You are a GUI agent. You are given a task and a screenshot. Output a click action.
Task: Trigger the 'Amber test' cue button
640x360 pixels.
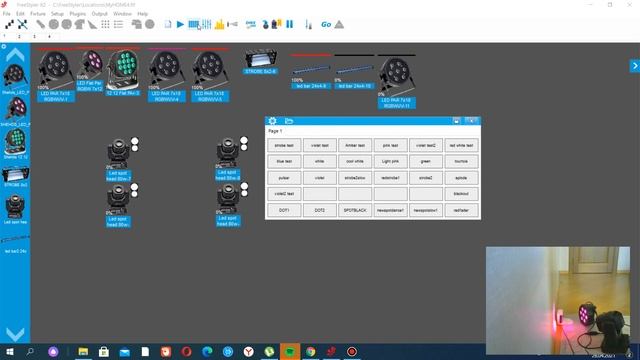click(355, 145)
